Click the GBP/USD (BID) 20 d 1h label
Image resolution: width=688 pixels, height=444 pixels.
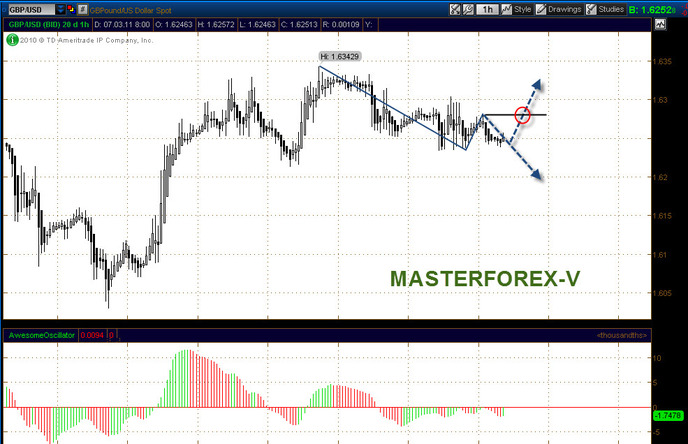click(x=49, y=25)
